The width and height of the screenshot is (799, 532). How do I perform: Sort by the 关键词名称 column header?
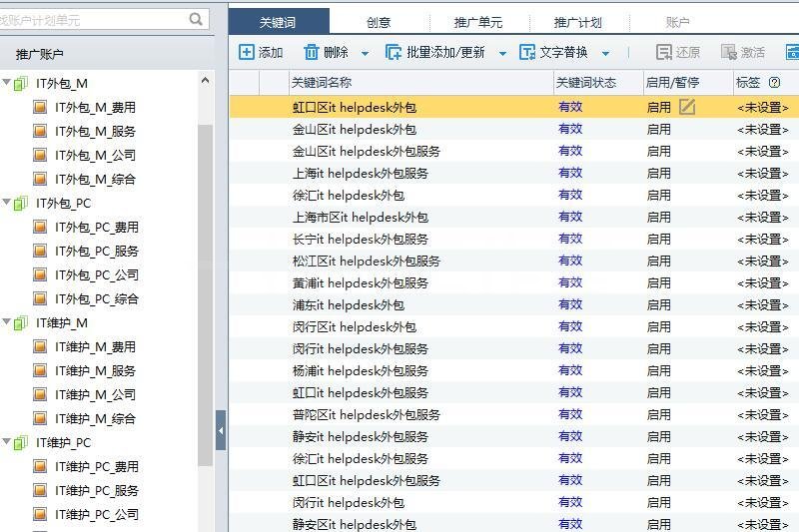421,83
